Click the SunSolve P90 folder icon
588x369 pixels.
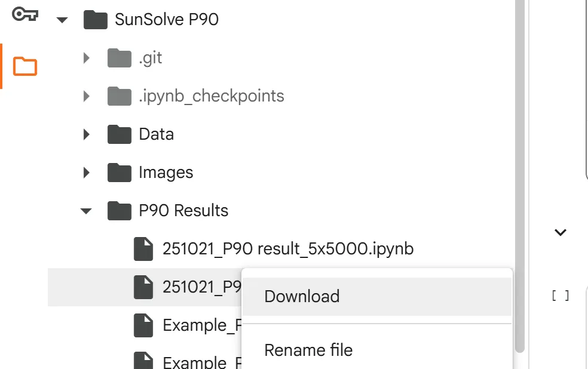96,20
